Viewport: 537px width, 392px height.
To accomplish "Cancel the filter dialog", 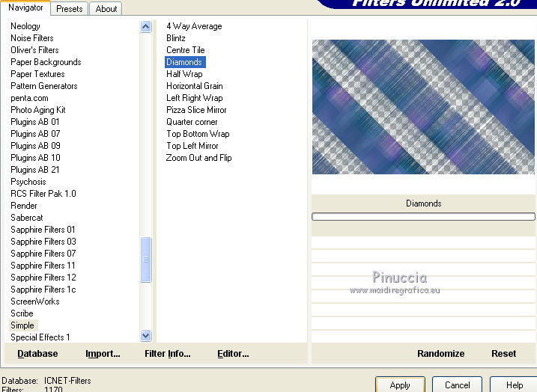I will point(457,385).
